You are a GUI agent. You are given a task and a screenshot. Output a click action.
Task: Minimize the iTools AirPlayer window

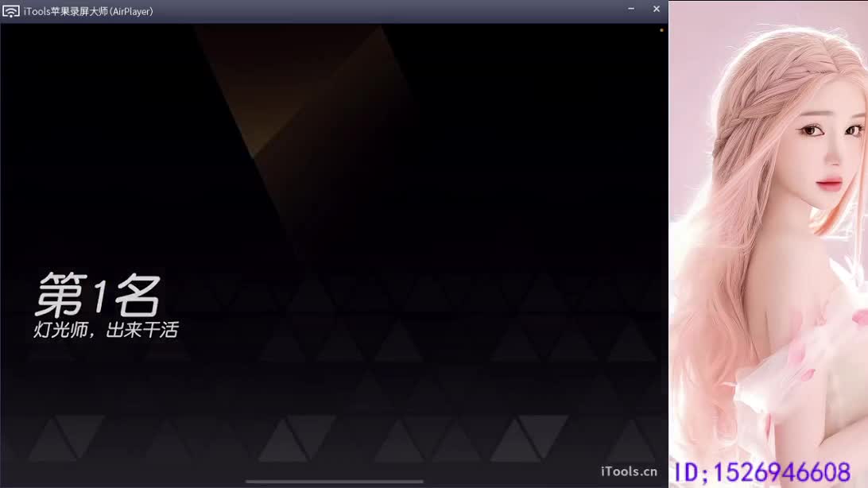(631, 10)
